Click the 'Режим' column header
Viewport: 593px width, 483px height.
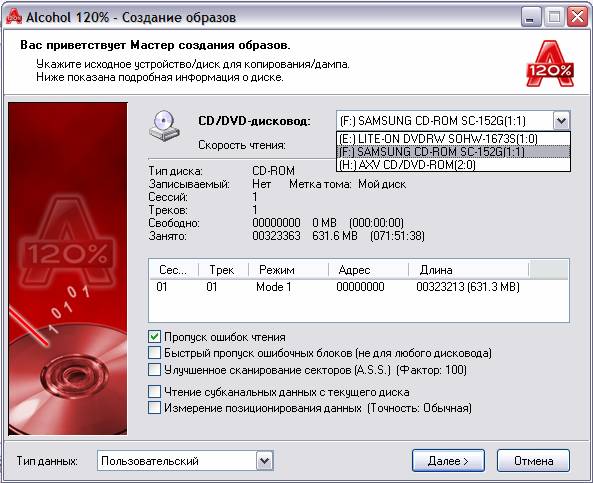pos(289,270)
